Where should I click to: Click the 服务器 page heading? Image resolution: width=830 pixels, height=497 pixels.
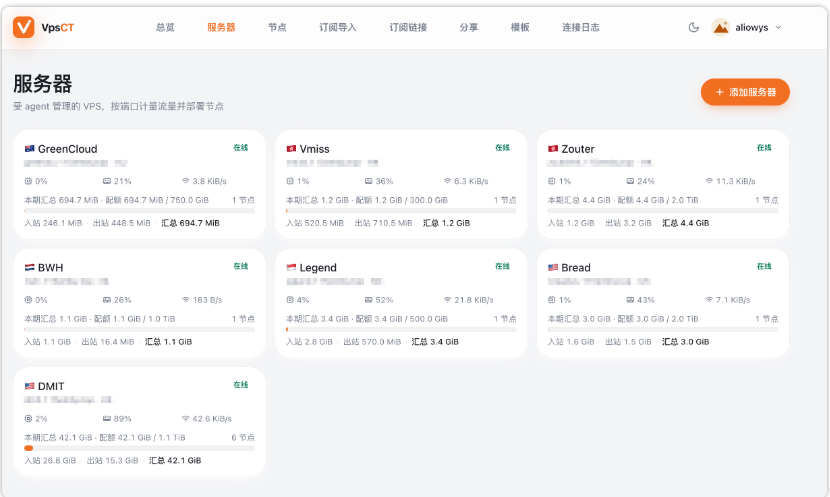(42, 84)
